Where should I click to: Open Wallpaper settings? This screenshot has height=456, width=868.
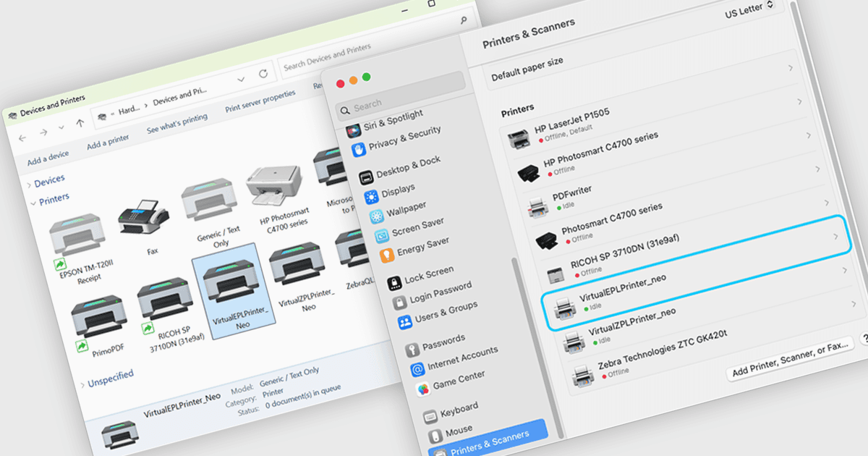[x=398, y=211]
